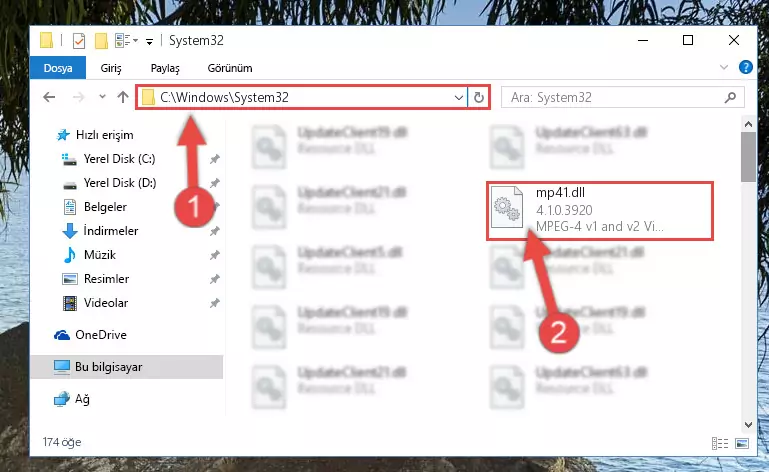Switch to the Görünüm ribbon tab
This screenshot has width=769, height=472.
point(230,68)
